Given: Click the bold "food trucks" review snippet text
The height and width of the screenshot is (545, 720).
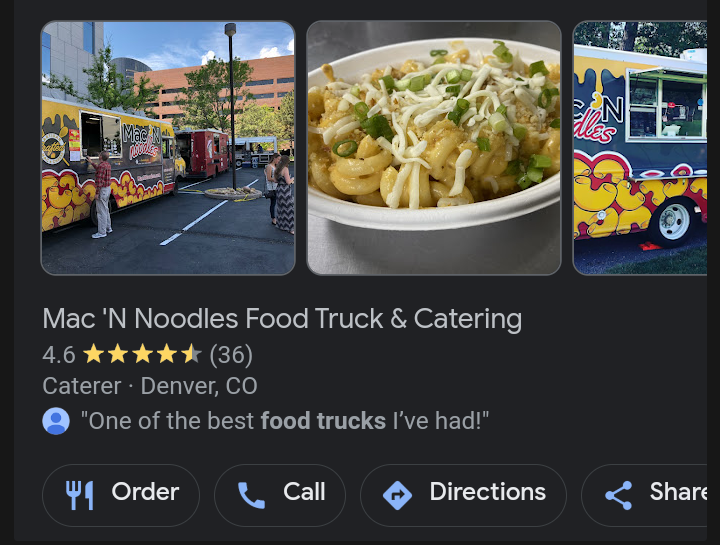Looking at the screenshot, I should pos(323,421).
